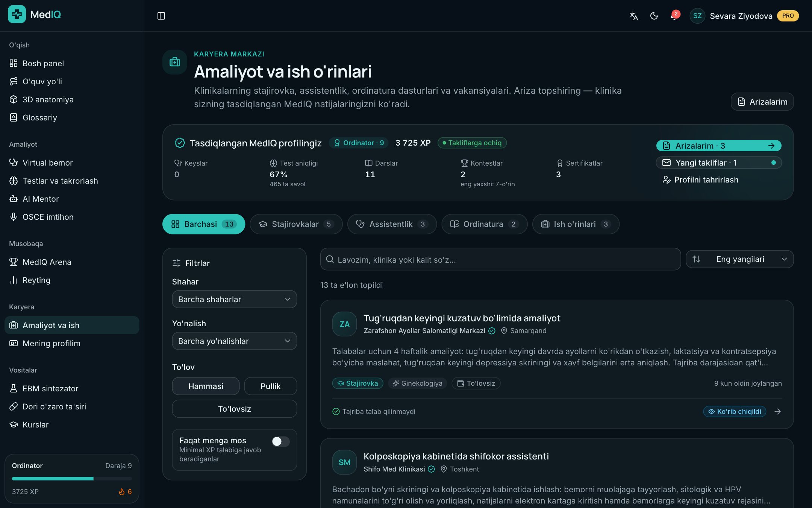
Task: Toggle Faqat menga mos switch
Action: point(280,441)
